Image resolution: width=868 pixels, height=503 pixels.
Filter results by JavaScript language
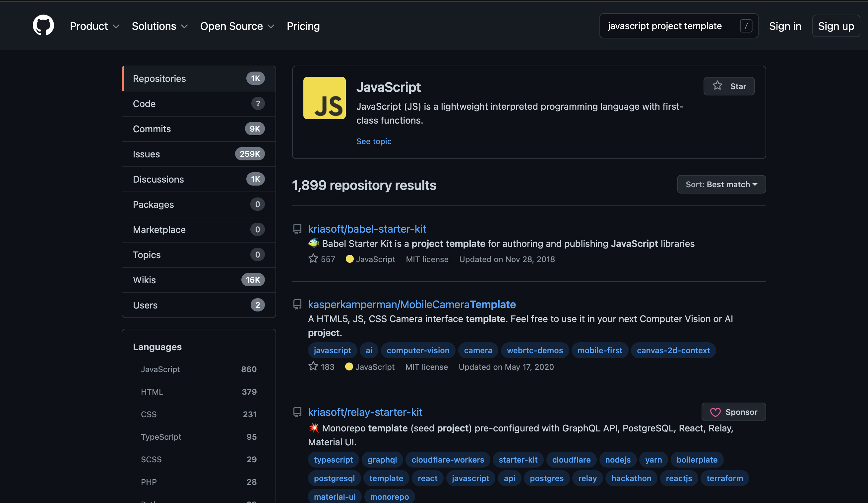click(199, 369)
